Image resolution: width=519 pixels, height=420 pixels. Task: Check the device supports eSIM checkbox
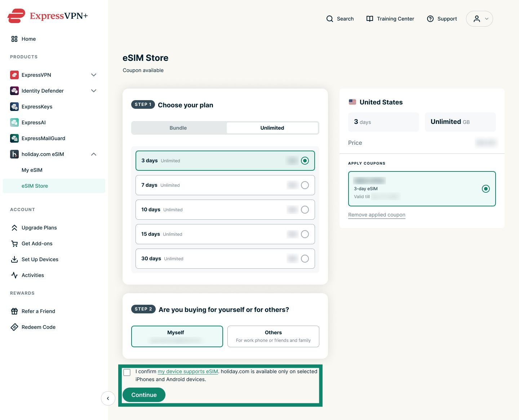coord(127,372)
